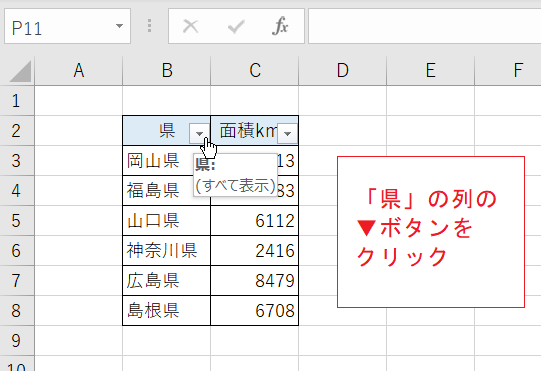Click the Insert Function fx icon
The image size is (541, 371).
pyautogui.click(x=280, y=26)
